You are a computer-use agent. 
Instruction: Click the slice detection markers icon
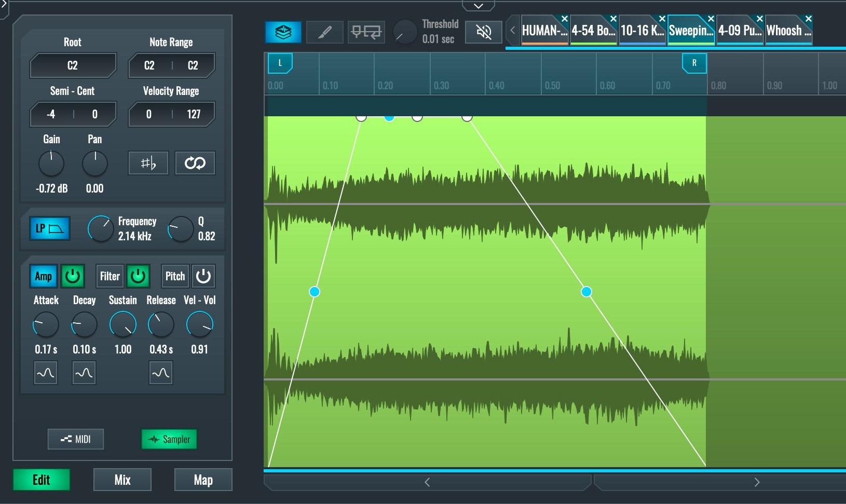coord(366,32)
